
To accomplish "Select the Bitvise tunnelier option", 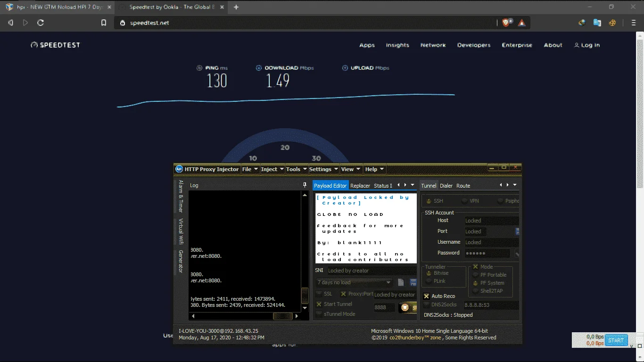I will click(x=429, y=273).
